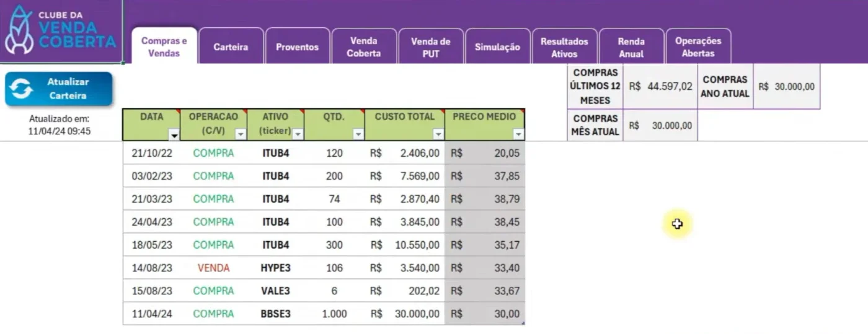This screenshot has width=868, height=334.
Task: Go to the Venda Coberta tab
Action: (x=364, y=46)
